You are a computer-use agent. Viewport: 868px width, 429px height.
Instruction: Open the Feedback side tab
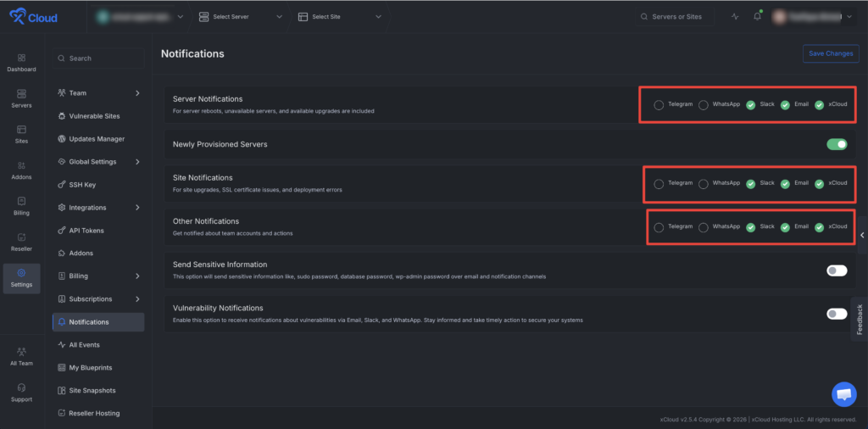[860, 319]
